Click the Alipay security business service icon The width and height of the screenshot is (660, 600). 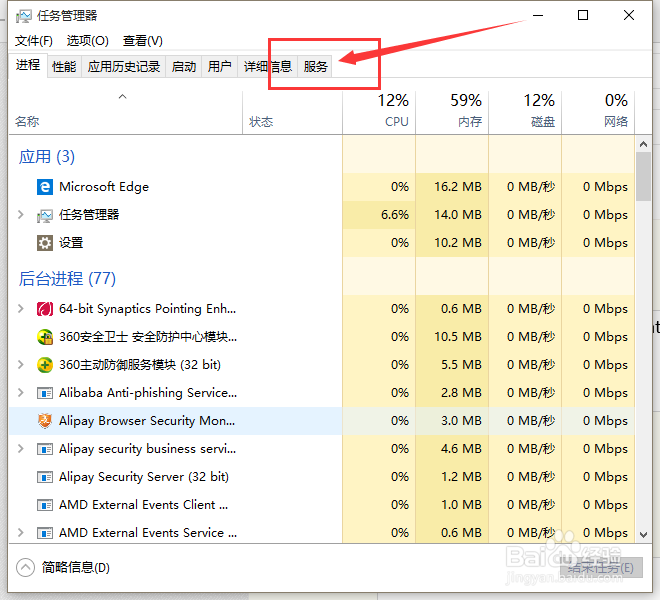click(x=45, y=449)
